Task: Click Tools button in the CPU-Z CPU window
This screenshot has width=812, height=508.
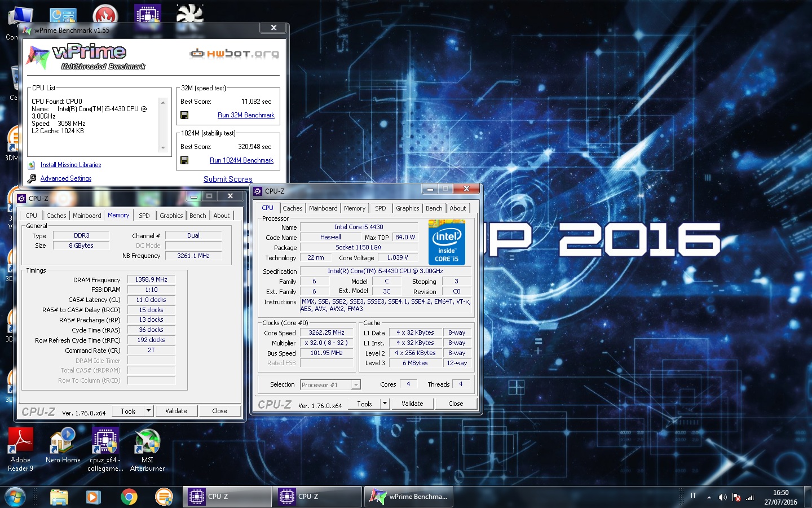Action: (x=364, y=404)
